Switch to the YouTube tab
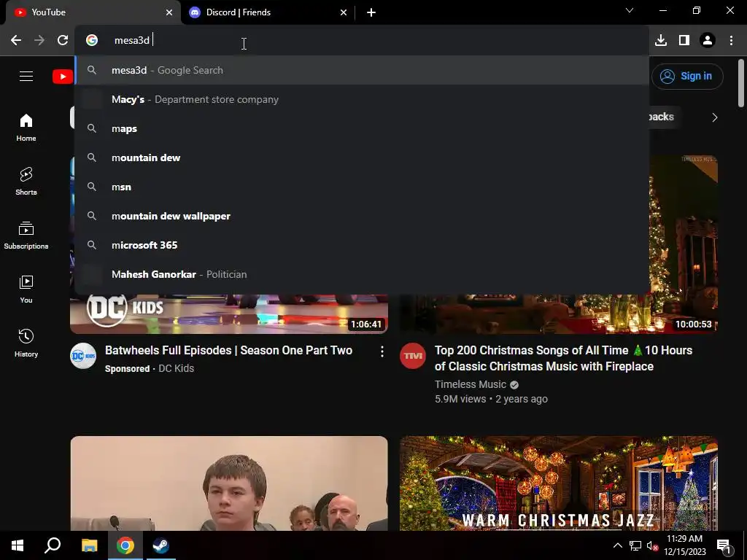The image size is (747, 560). coord(90,12)
